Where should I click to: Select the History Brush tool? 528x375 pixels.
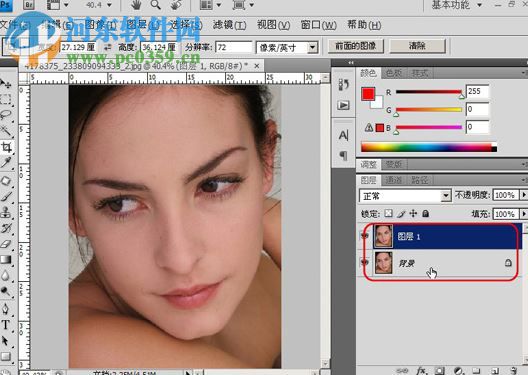5,228
